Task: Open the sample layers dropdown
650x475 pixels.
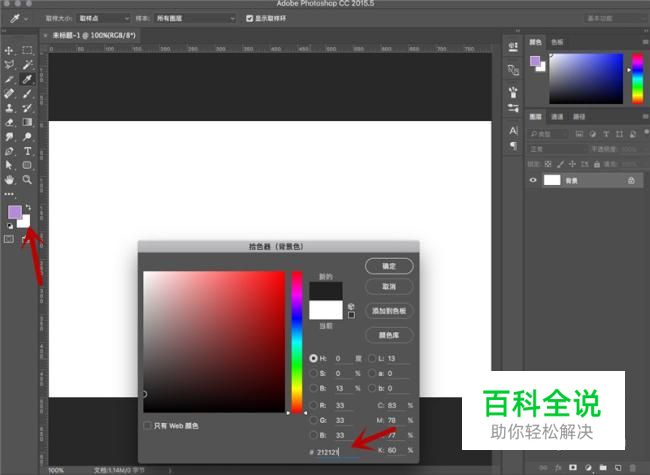Action: 195,18
